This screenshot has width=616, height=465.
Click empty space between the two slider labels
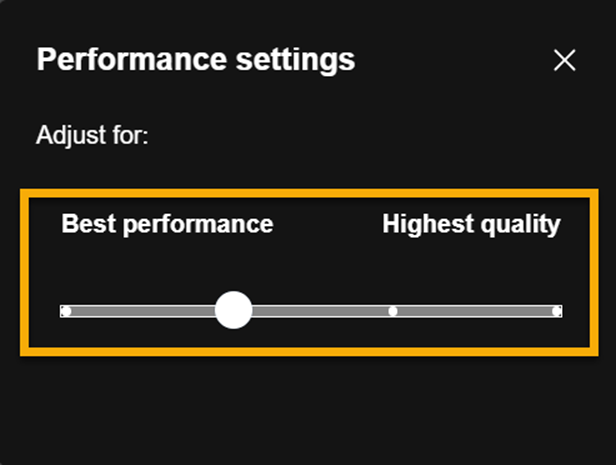[328, 224]
